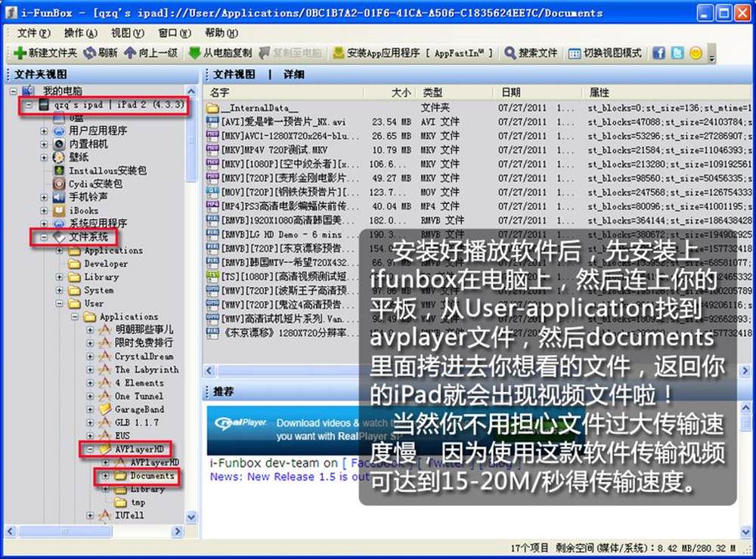Open the 操作(A) menu
756x559 pixels.
click(81, 32)
